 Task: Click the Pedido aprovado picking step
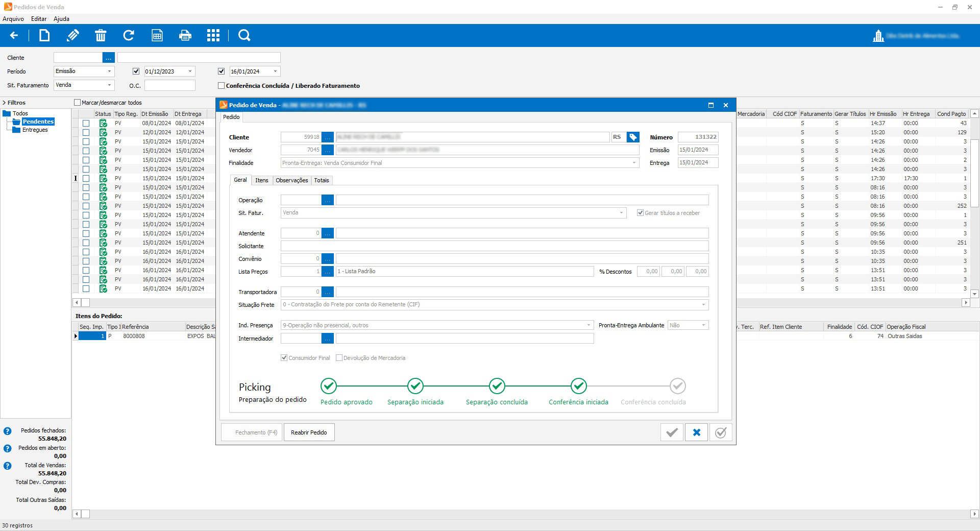coord(329,386)
